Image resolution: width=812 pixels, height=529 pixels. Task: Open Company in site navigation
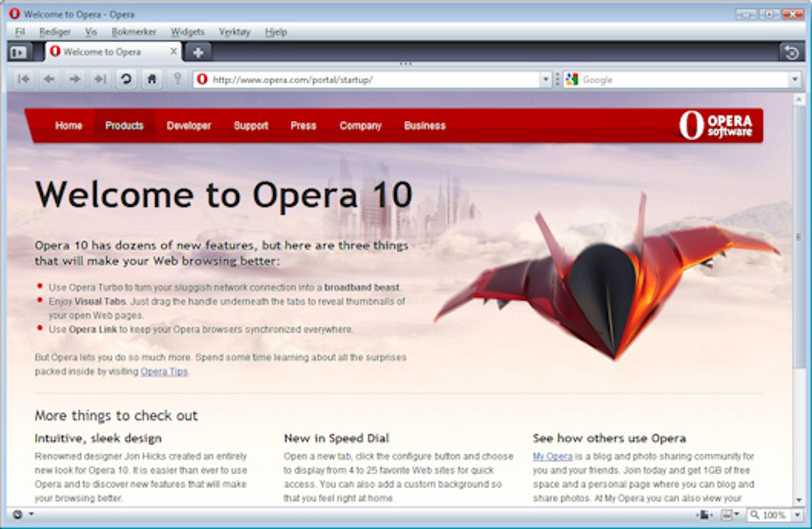pos(361,126)
